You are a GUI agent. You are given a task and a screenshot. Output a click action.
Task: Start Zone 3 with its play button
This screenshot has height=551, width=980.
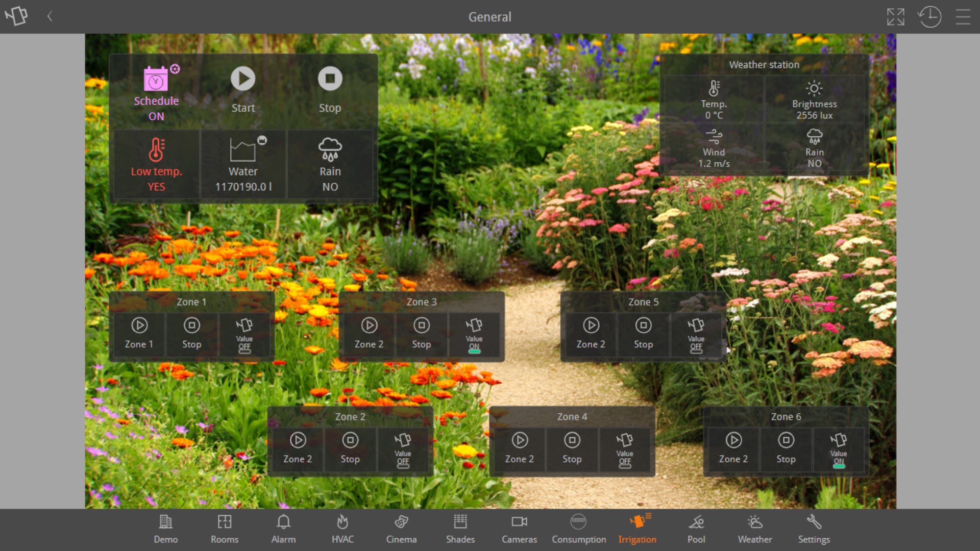369,325
